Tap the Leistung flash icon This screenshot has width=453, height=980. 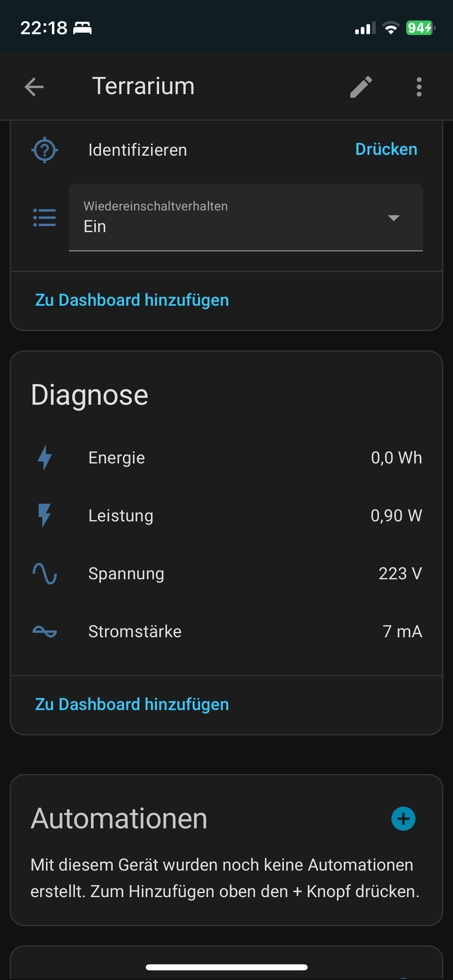click(x=45, y=515)
